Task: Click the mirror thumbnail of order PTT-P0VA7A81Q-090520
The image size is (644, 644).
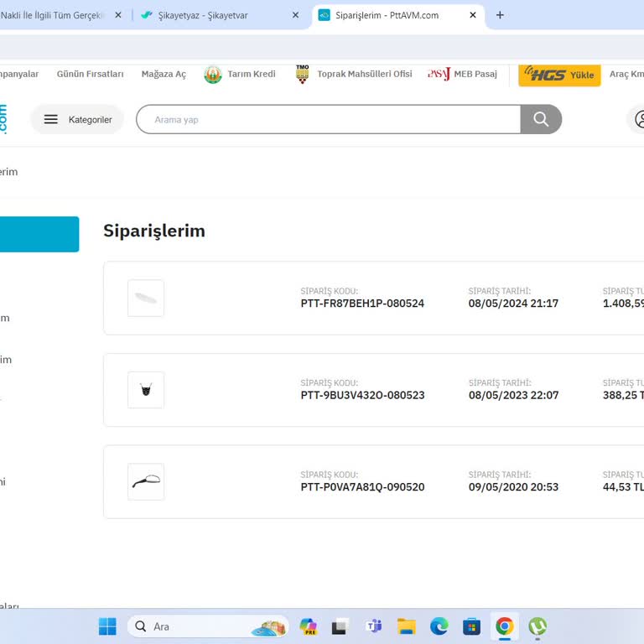Action: point(146,482)
